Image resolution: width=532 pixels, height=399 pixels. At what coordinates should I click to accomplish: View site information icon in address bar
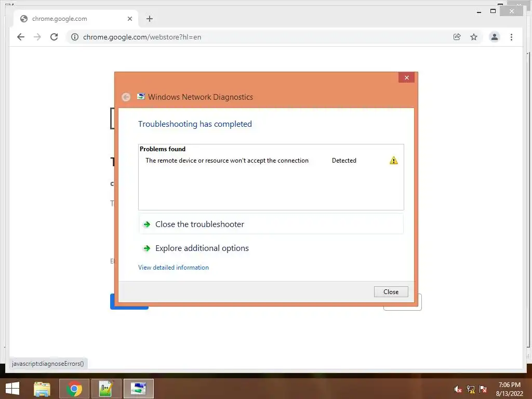(x=75, y=37)
